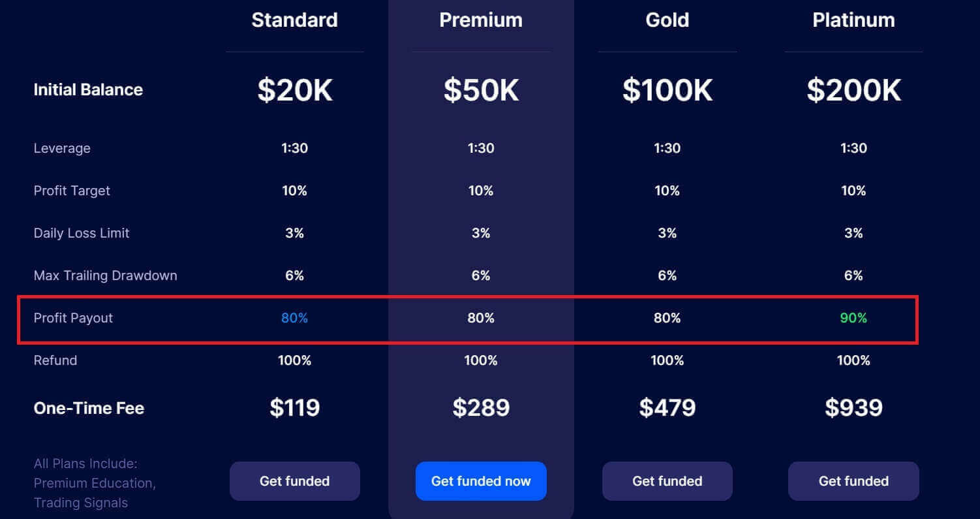Select the Daily Loss Limit row label
The height and width of the screenshot is (519, 980).
[x=81, y=232]
